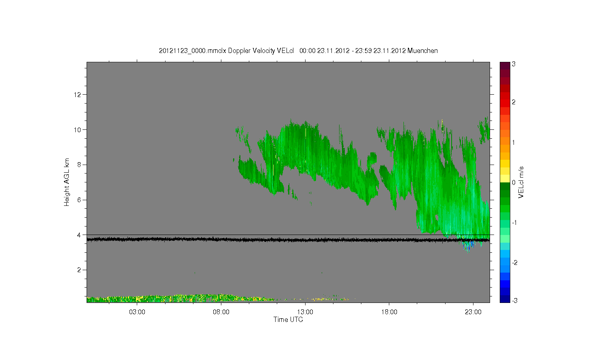Click the colorbar value 3 label
The height and width of the screenshot is (364, 607).
pos(514,64)
